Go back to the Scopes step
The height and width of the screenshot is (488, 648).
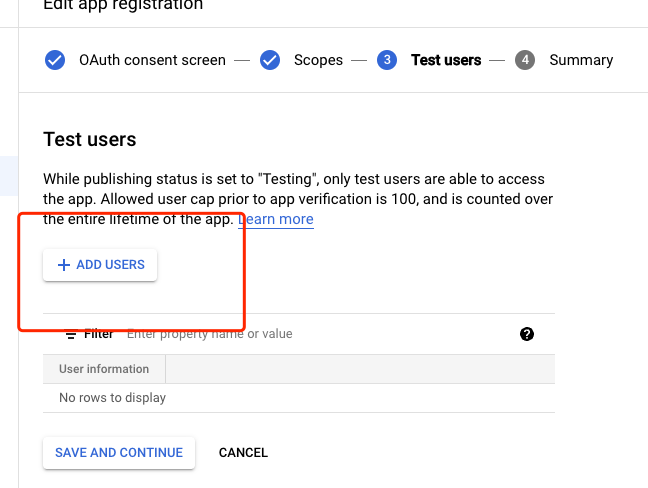[318, 60]
